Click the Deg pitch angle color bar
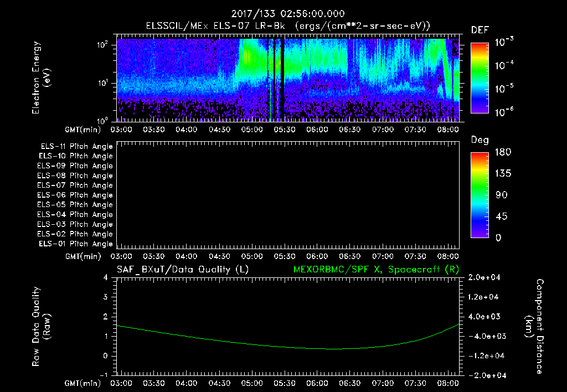Viewport: 567px width, 392px height. coord(480,195)
